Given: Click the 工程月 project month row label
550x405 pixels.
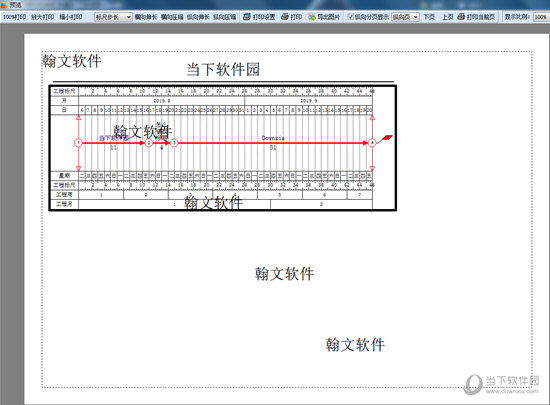Looking at the screenshot, I should (x=64, y=204).
